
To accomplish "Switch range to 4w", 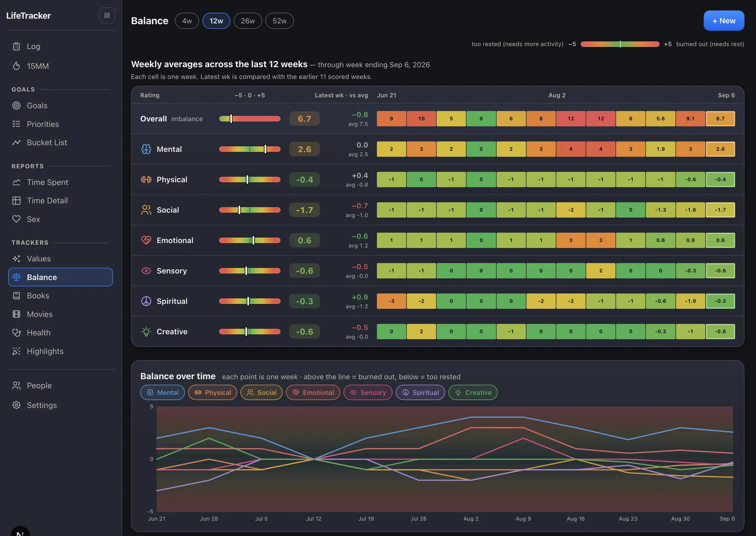I will click(x=187, y=21).
